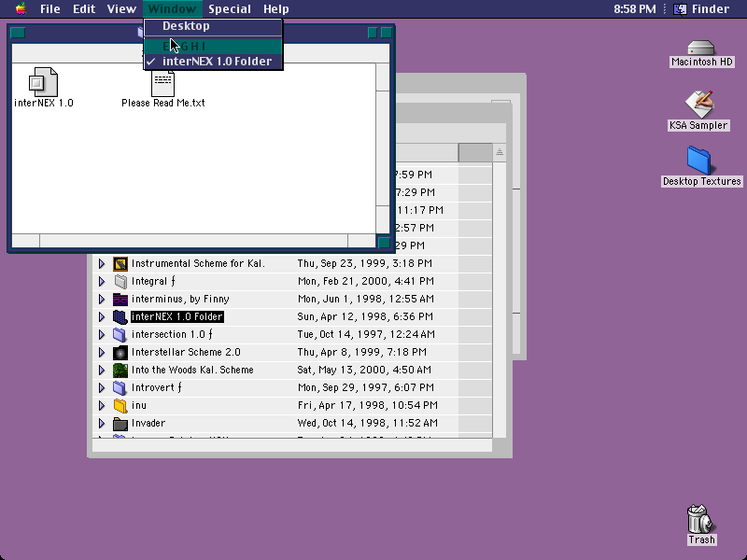Open the View menu
The image size is (747, 560).
(121, 9)
